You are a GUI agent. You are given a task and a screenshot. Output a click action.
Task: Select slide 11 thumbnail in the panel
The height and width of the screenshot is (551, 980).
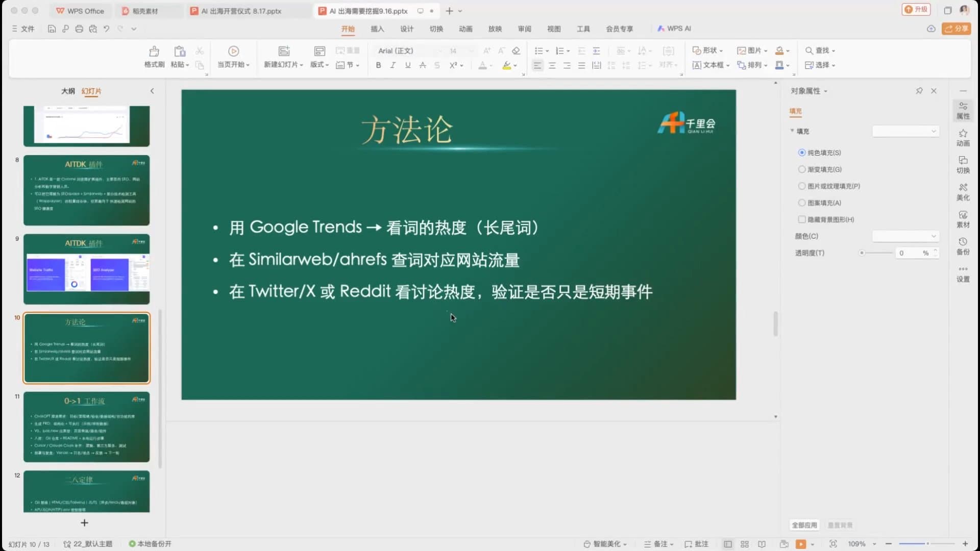click(86, 427)
